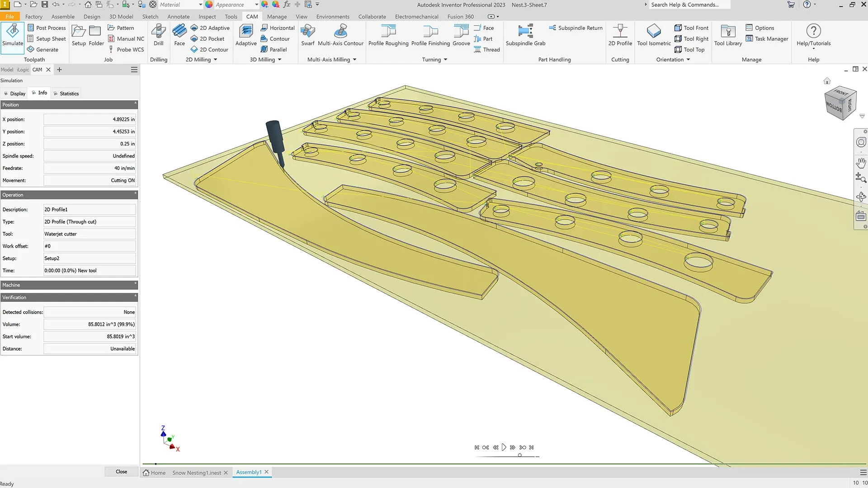Toggle the Tool Front orientation view
Viewport: 868px width, 488px height.
click(x=691, y=28)
